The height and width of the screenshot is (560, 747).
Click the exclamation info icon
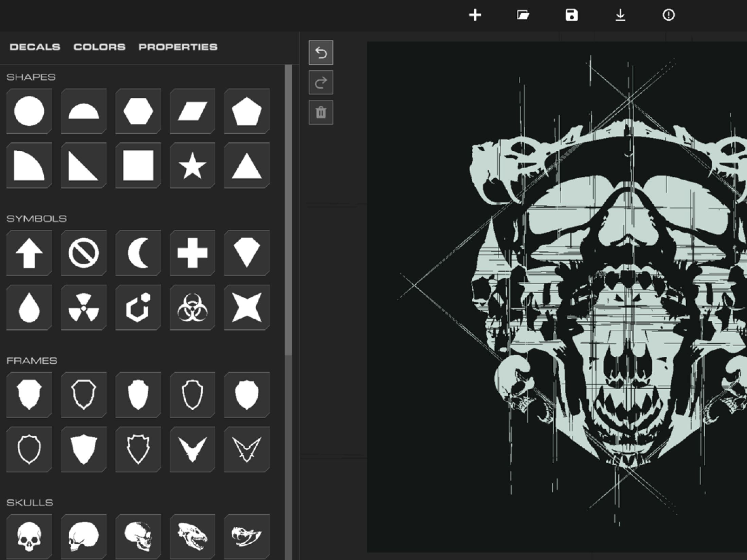[x=669, y=15]
